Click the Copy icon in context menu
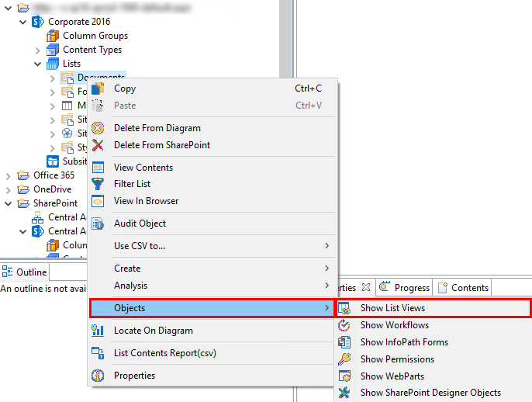The image size is (532, 402). 98,88
